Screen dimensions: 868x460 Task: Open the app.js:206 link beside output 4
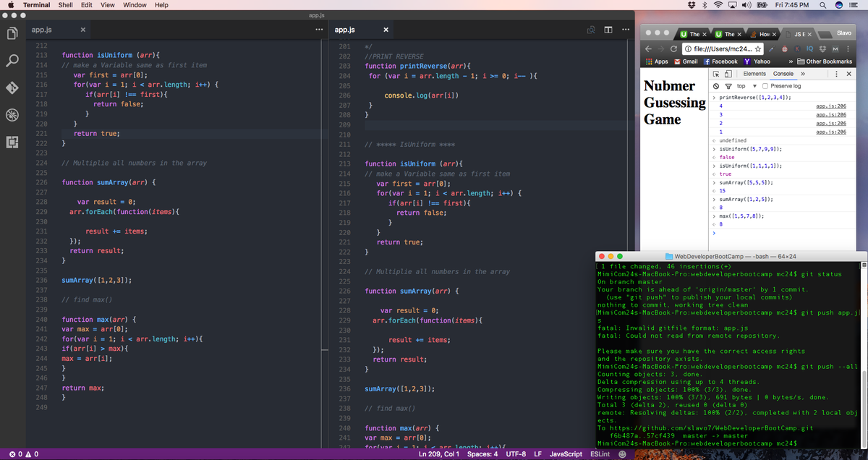click(x=831, y=106)
